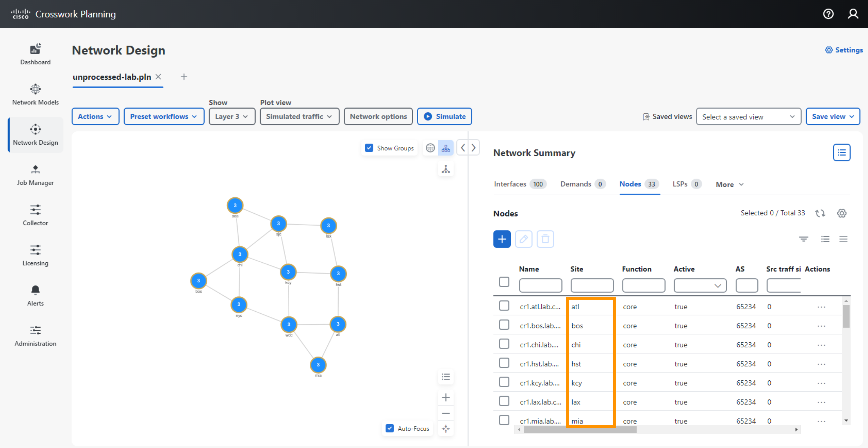Click the Site column filter field
Screen dimensions: 868x448
coord(592,286)
